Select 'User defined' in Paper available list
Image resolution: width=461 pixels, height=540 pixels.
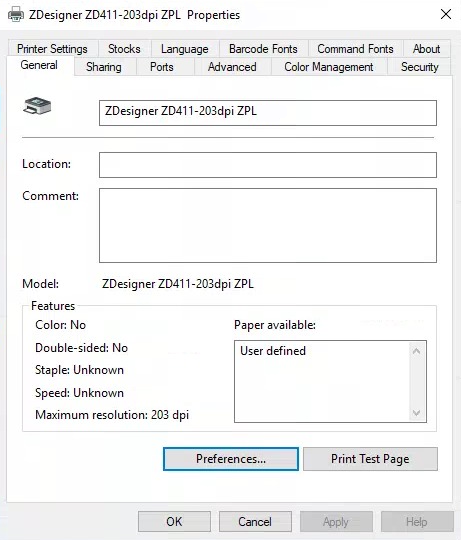point(273,351)
